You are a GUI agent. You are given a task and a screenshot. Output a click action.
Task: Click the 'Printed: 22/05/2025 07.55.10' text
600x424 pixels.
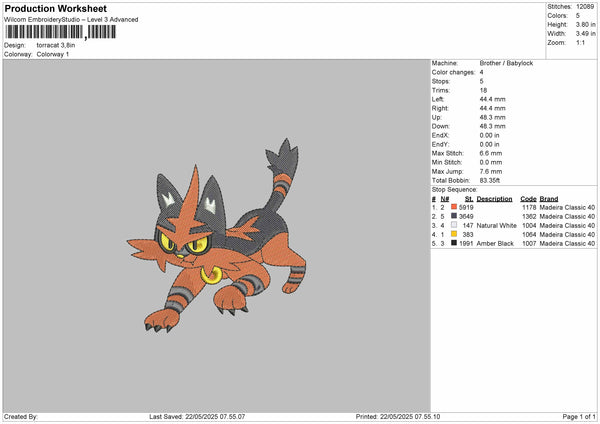point(398,417)
